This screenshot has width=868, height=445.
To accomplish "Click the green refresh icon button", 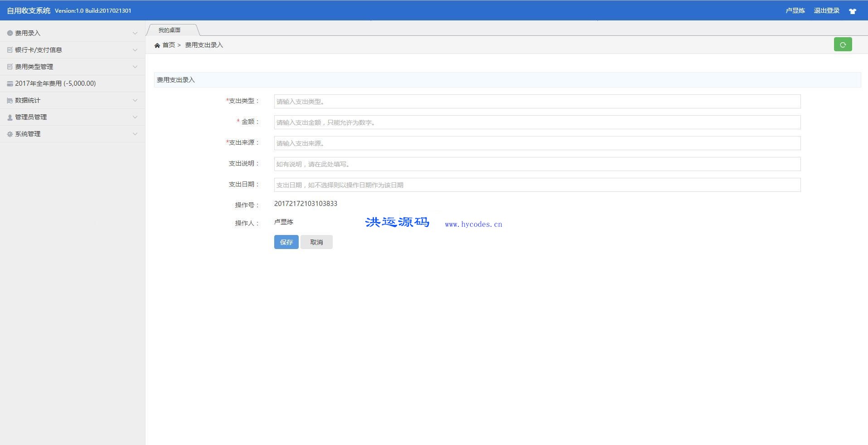I will (x=843, y=44).
